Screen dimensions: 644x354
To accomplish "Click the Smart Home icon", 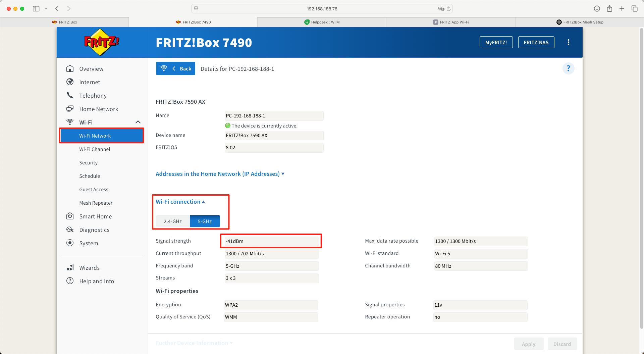I will pos(70,216).
